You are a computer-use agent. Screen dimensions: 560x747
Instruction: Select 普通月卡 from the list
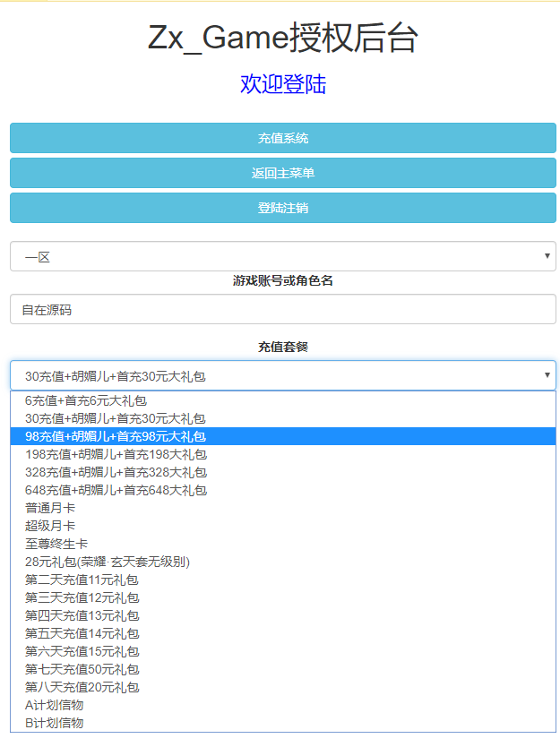point(50,509)
